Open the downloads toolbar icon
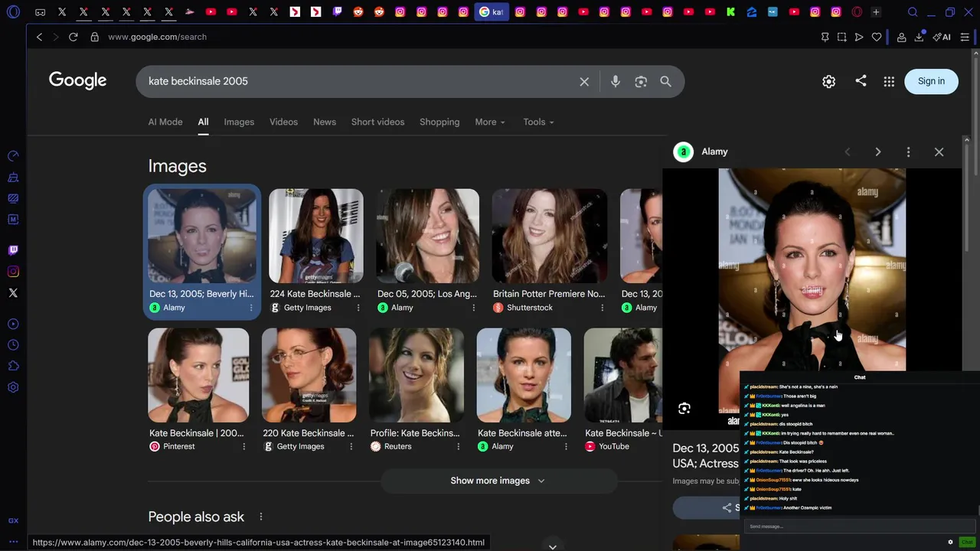This screenshot has height=551, width=980. (919, 37)
